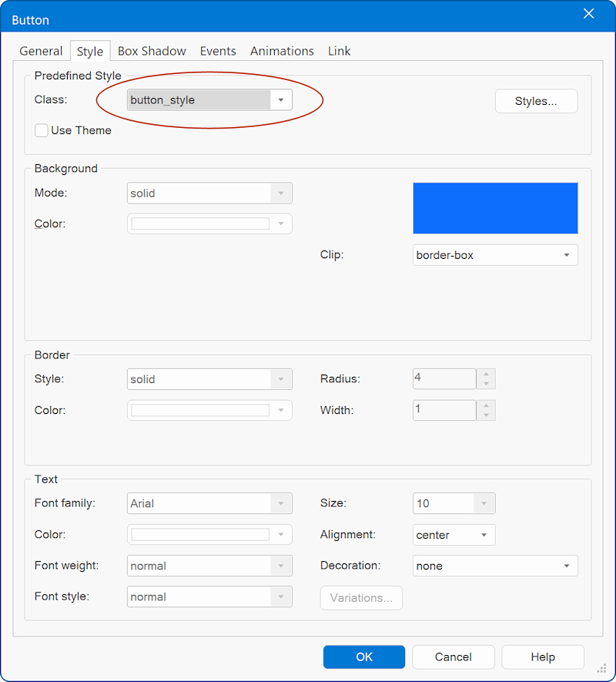Click the blue background preview swatch

click(x=495, y=208)
